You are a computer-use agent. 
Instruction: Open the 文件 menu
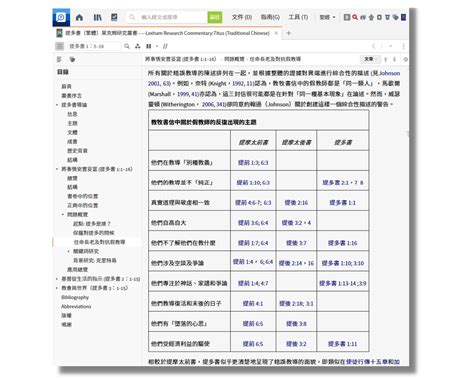coord(242,17)
